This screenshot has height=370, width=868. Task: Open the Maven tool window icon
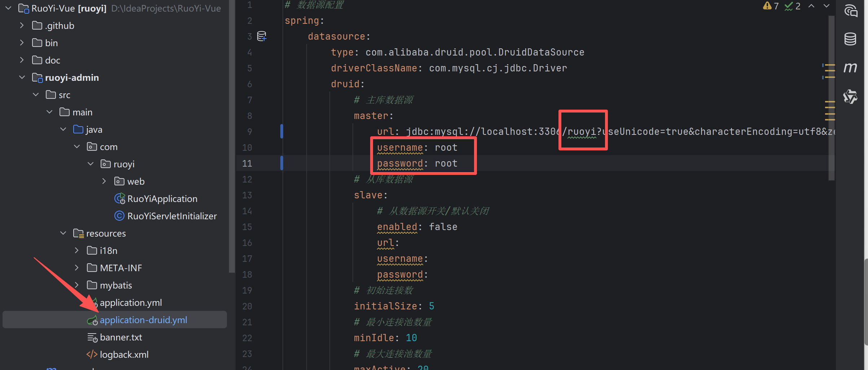pyautogui.click(x=850, y=67)
